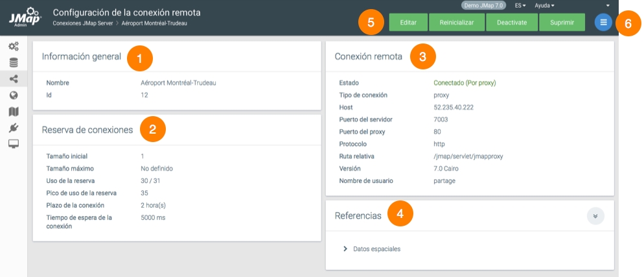Open the plug extensions sidebar icon
Viewport: 644px width, 277px height.
(13, 128)
